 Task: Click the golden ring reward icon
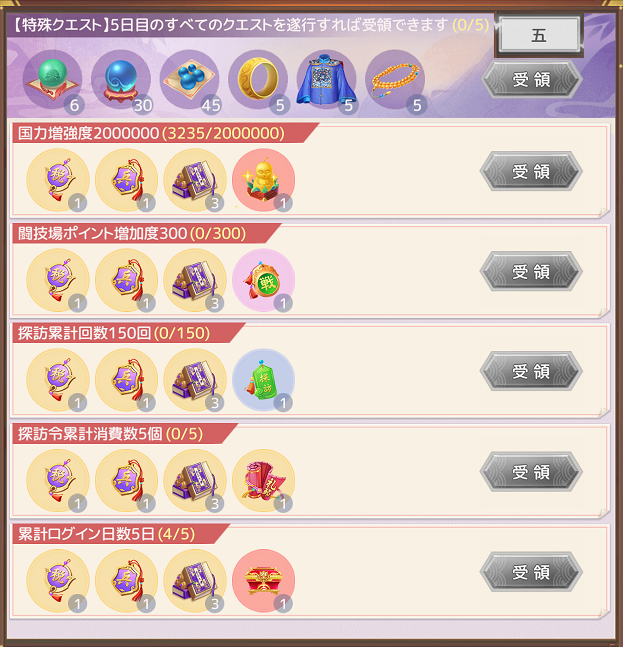[258, 80]
